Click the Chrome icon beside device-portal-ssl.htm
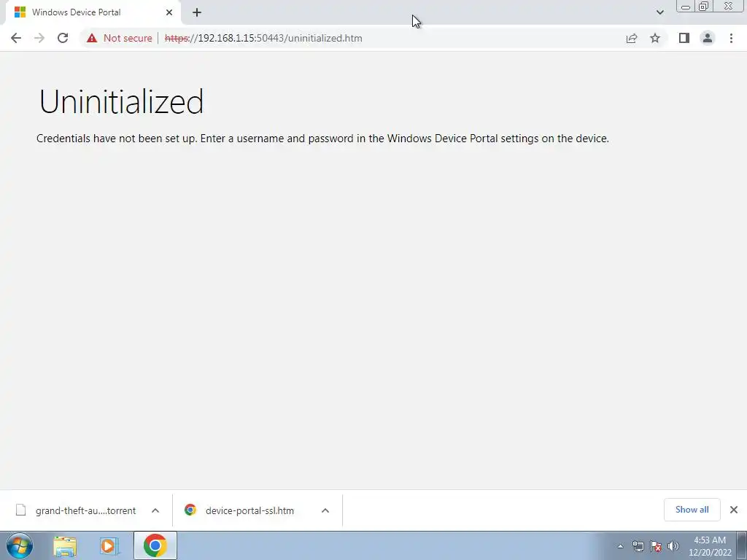This screenshot has width=747, height=560. (190, 510)
